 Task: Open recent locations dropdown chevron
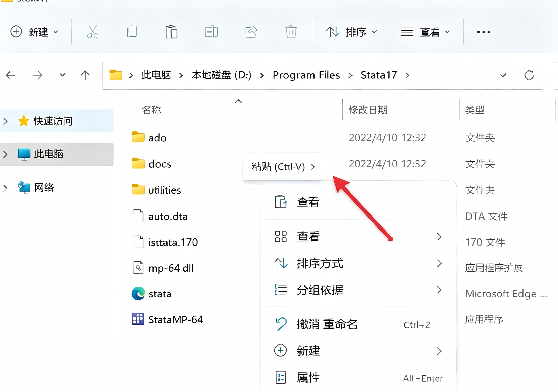[x=63, y=75]
